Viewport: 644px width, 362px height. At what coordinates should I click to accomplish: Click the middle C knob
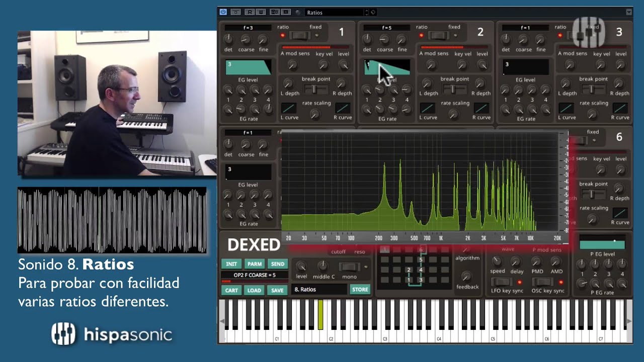(x=323, y=266)
